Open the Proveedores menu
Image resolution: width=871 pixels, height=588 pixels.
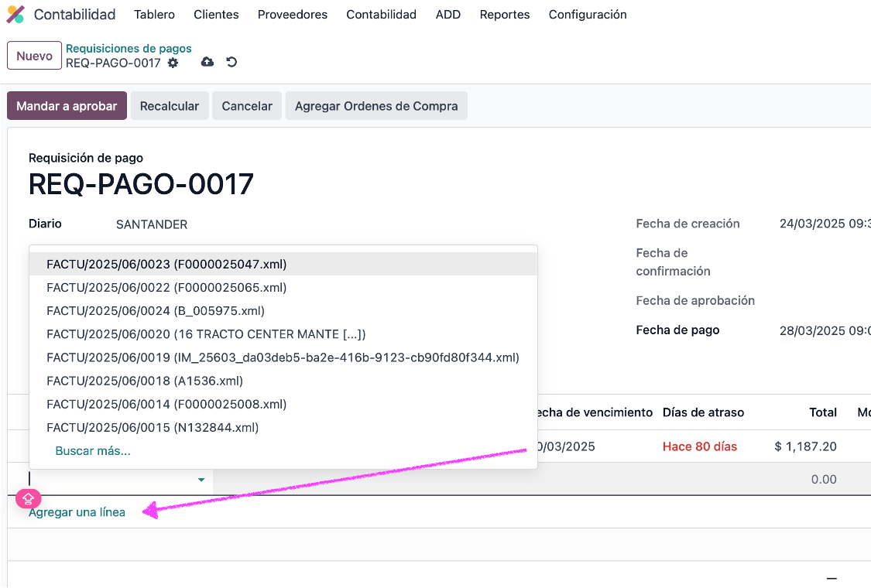[x=292, y=15]
